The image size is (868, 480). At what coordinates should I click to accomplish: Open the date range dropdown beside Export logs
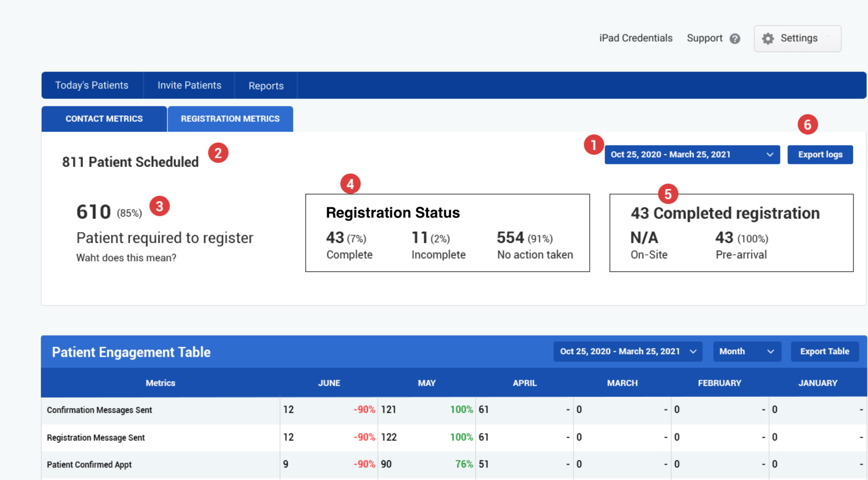[692, 155]
